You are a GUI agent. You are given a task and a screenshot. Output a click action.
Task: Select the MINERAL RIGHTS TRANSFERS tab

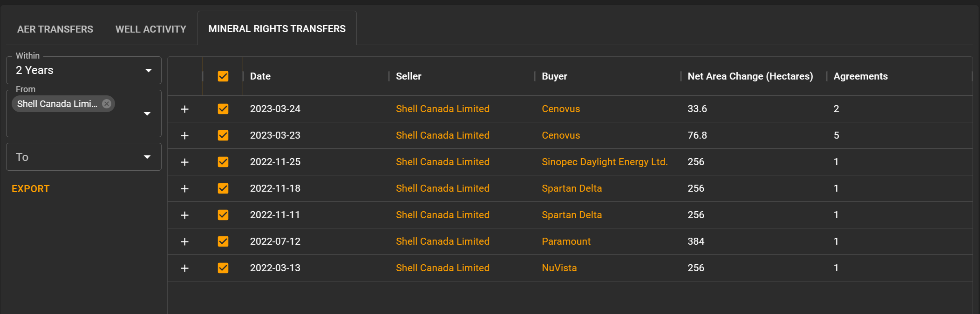pyautogui.click(x=277, y=28)
